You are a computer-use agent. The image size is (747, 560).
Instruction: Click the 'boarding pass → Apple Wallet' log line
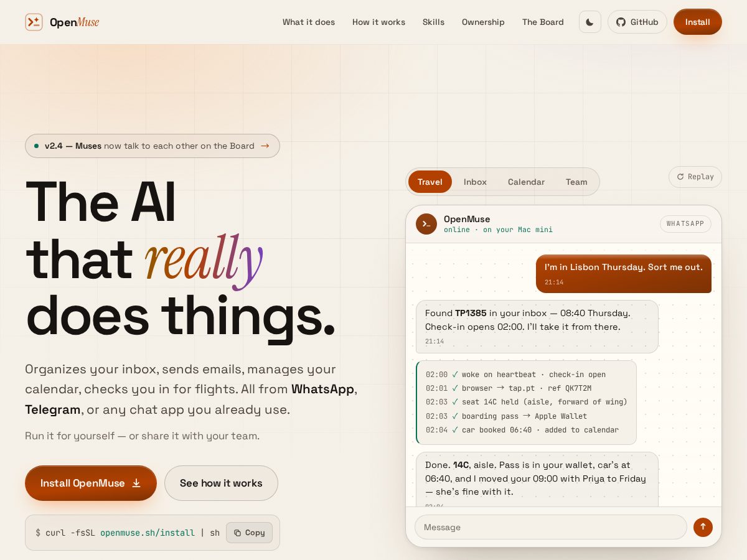point(506,416)
